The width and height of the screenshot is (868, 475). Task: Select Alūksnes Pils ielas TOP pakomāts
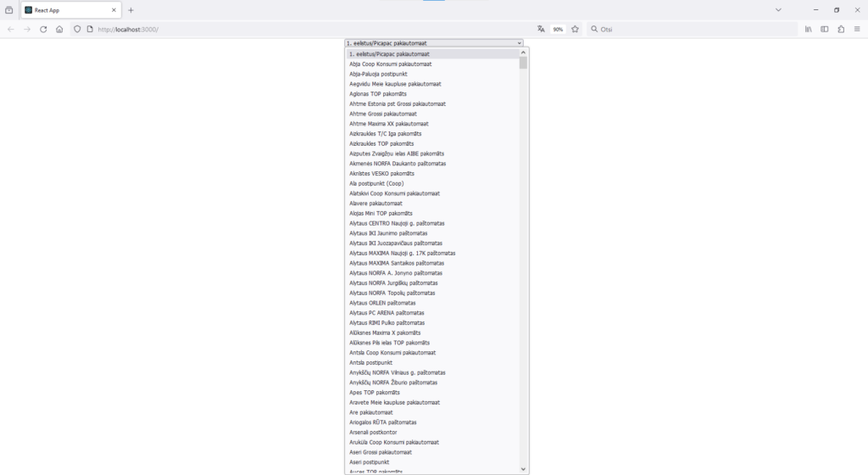click(x=432, y=344)
